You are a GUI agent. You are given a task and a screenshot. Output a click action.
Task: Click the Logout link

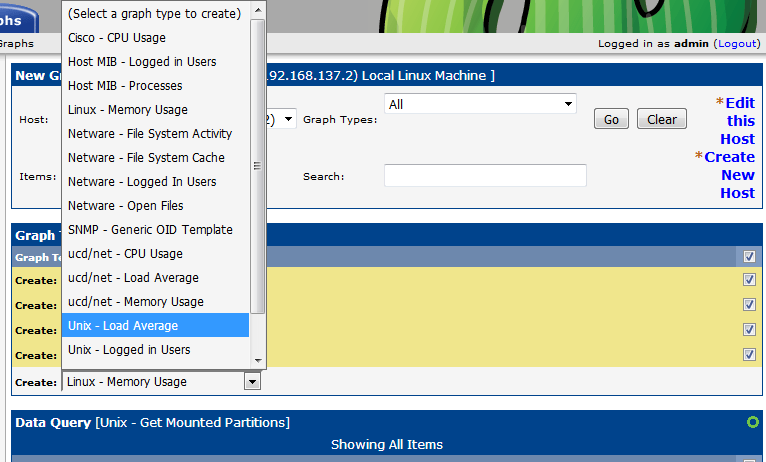(x=737, y=43)
